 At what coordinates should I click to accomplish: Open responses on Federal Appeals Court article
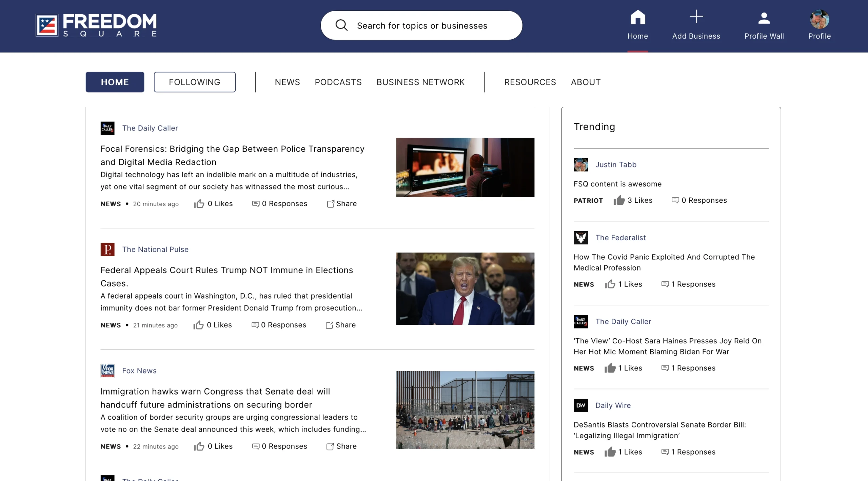click(279, 325)
